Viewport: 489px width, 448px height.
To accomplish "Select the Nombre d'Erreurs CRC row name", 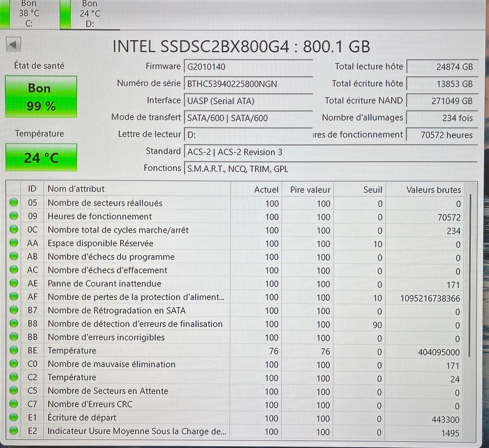I will click(x=90, y=404).
